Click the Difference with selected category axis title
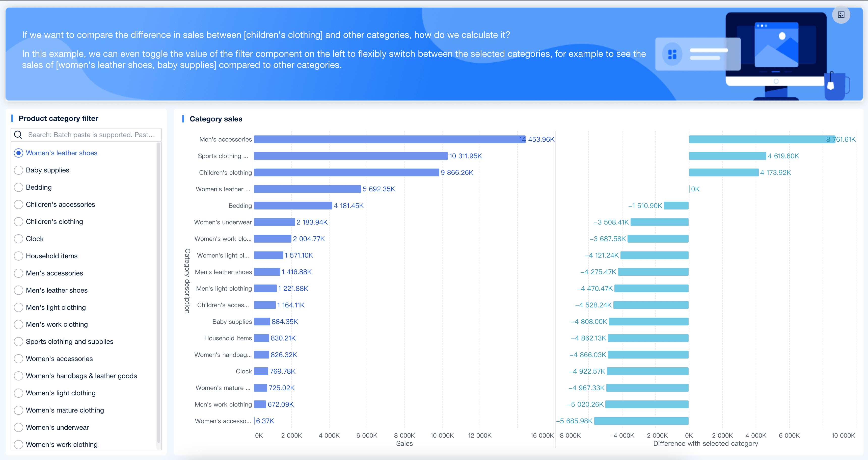This screenshot has width=868, height=460. click(706, 444)
